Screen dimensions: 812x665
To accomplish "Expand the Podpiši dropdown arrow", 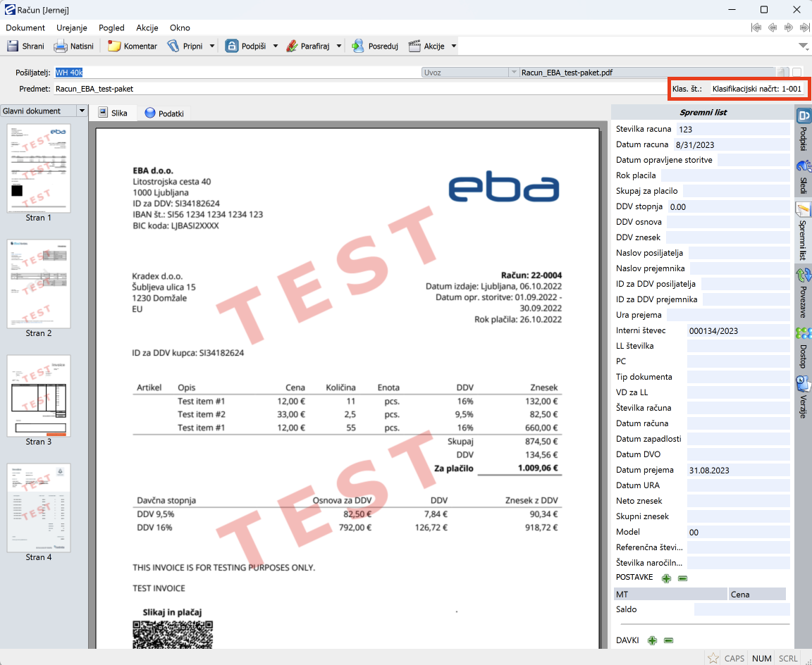I will pyautogui.click(x=275, y=46).
